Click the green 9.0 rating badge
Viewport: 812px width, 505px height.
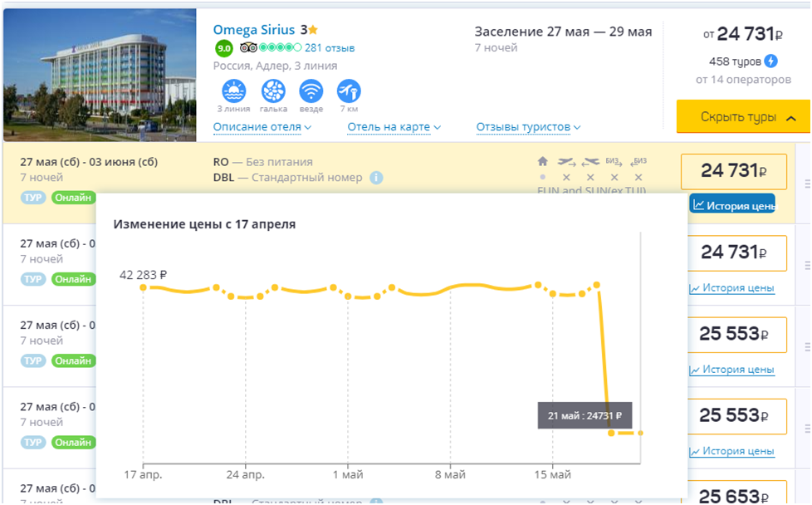click(223, 48)
